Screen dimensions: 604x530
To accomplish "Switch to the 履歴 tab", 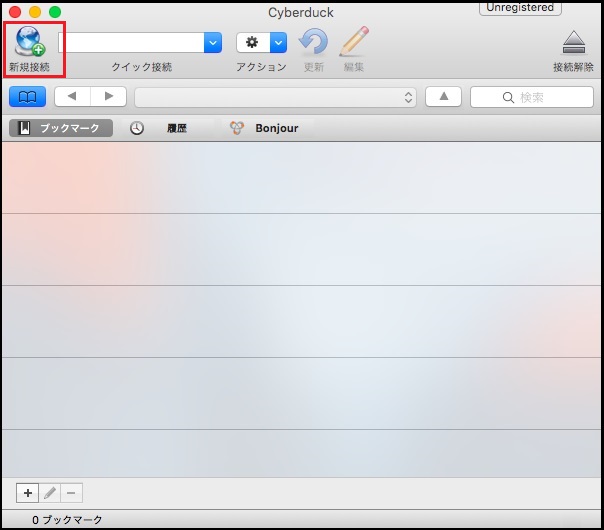I will pyautogui.click(x=165, y=128).
